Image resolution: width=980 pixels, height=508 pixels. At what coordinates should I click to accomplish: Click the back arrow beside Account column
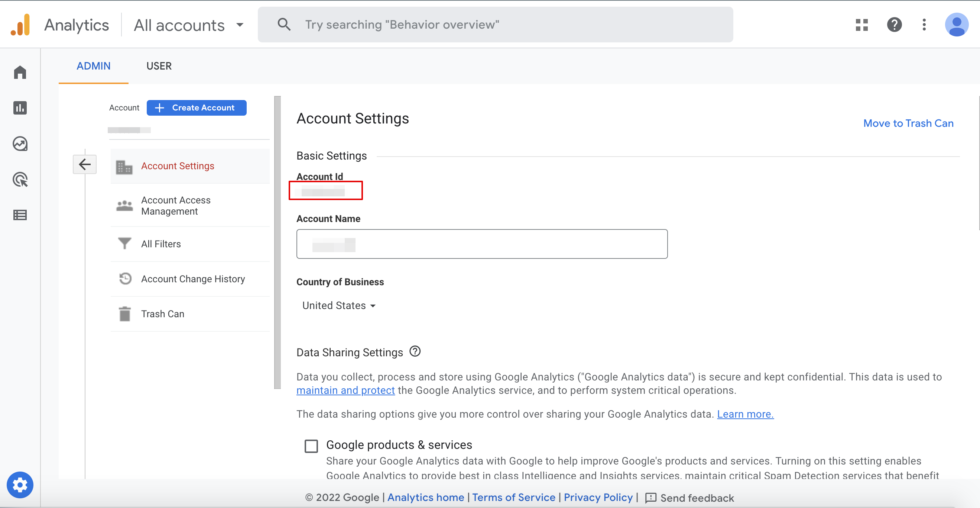click(84, 164)
